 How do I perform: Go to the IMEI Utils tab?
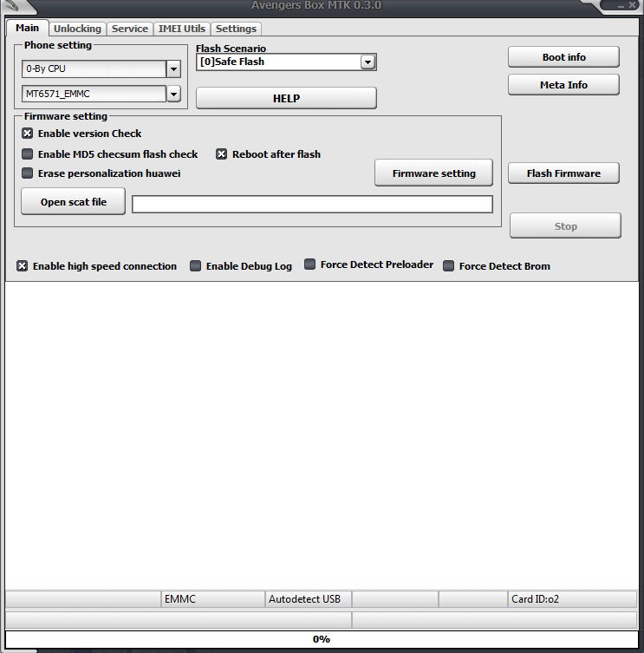click(x=182, y=29)
